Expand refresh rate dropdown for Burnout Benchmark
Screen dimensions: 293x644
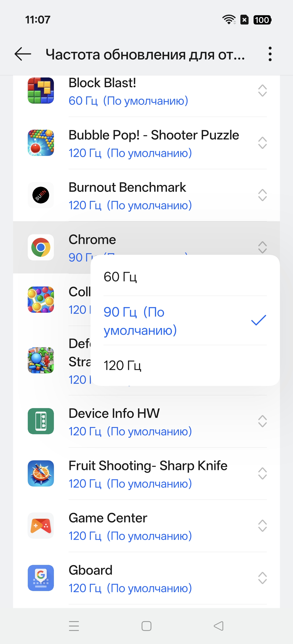[x=262, y=195]
